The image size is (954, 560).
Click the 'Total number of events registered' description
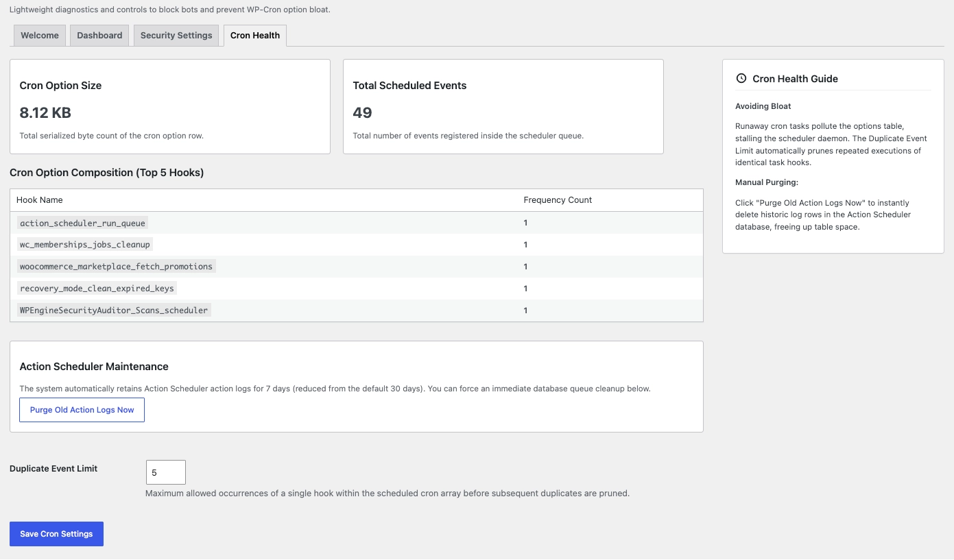click(468, 136)
